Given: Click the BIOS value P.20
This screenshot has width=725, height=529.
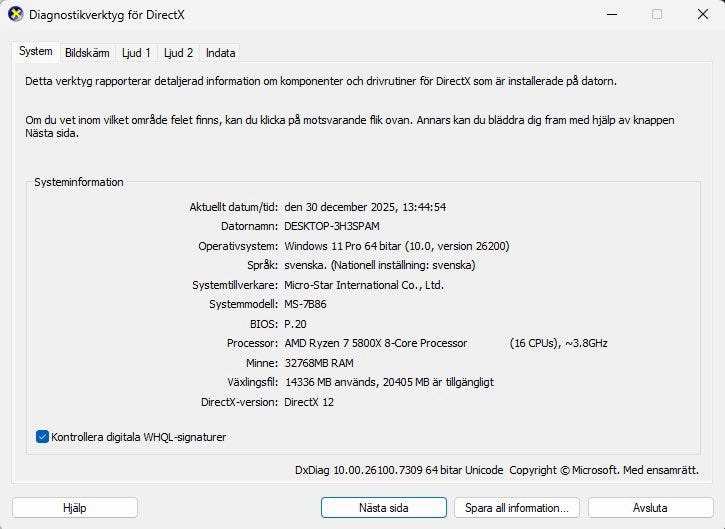Looking at the screenshot, I should point(295,324).
